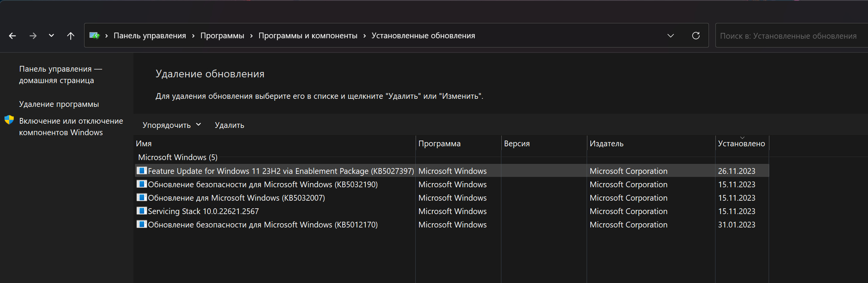Navigate to Панель управления breadcrumb
Image resolution: width=868 pixels, height=283 pixels.
pyautogui.click(x=150, y=36)
